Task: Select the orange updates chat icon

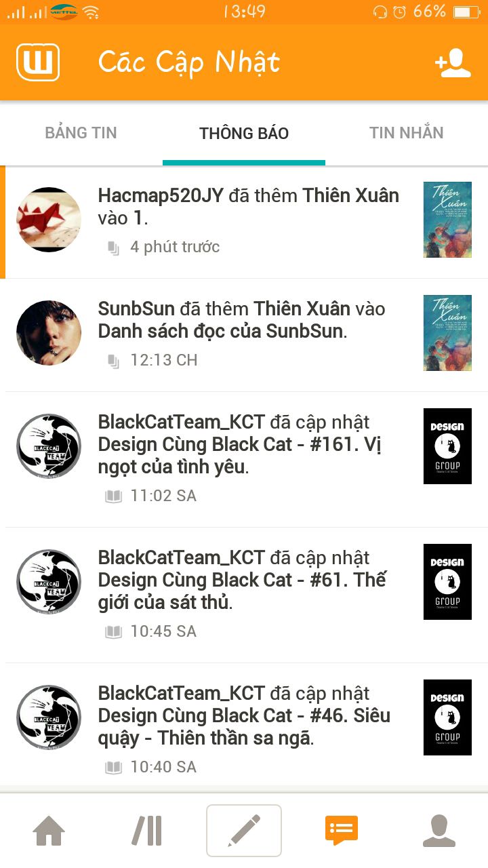Action: click(342, 830)
